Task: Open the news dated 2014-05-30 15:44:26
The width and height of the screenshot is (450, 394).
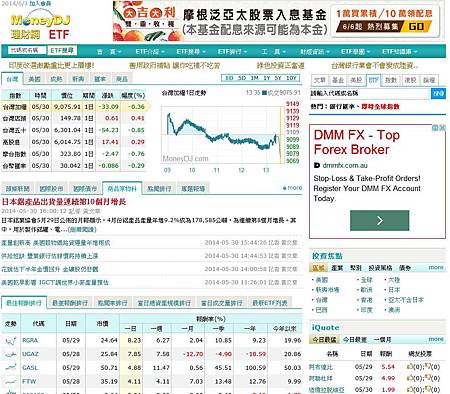Action: tap(55, 243)
